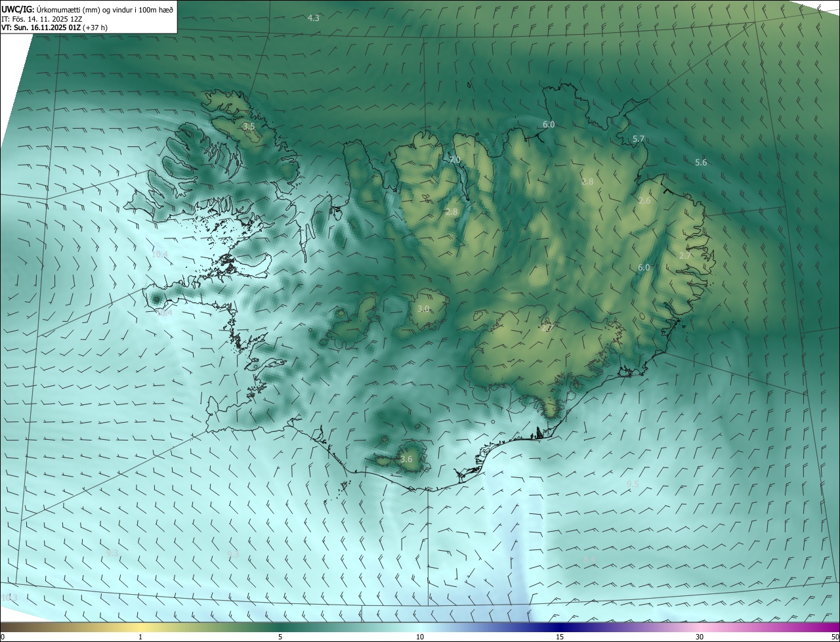Click the 5.6 value label offshore
Image resolution: width=840 pixels, height=642 pixels.
[701, 162]
